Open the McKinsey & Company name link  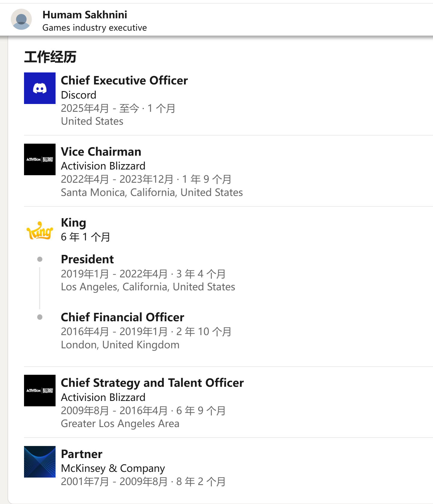pos(113,468)
